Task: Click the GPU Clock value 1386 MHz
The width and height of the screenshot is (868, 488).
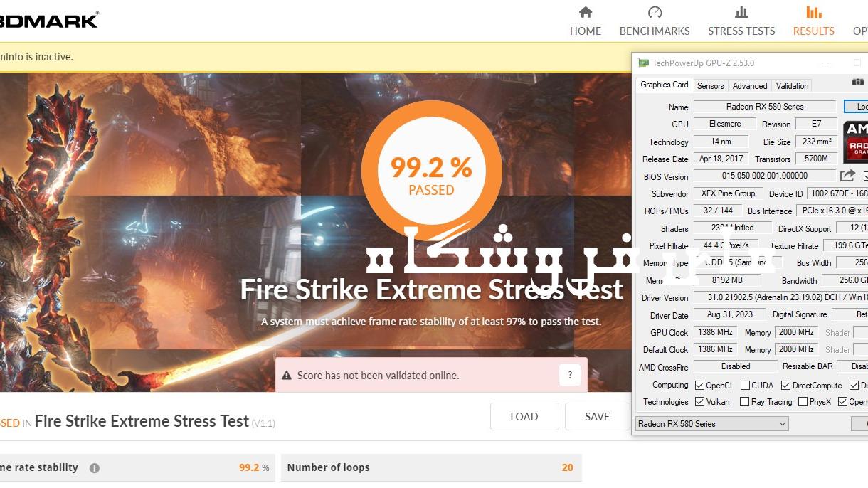Action: (x=715, y=332)
